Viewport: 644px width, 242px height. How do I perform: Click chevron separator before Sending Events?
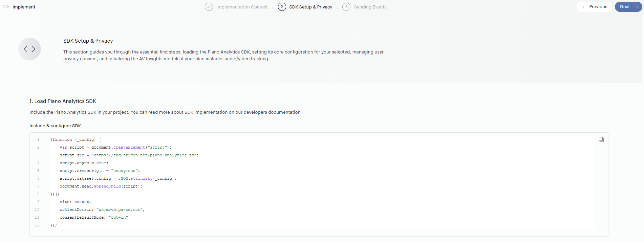337,7
